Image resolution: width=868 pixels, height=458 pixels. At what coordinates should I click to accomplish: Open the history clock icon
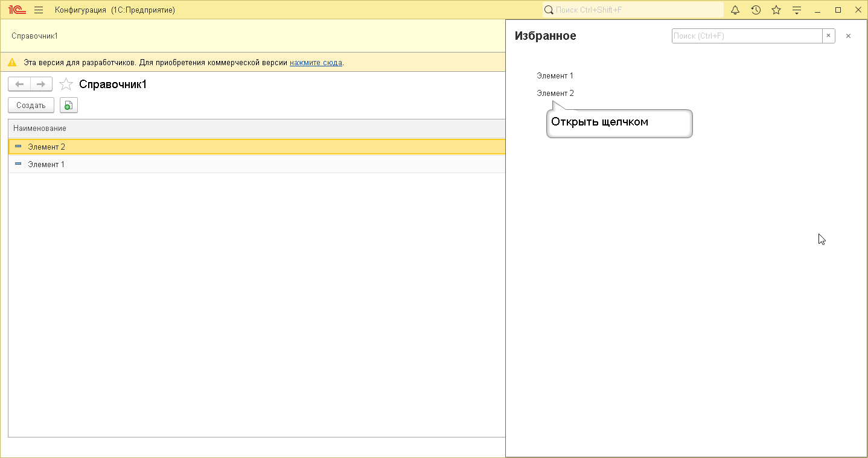(x=756, y=10)
